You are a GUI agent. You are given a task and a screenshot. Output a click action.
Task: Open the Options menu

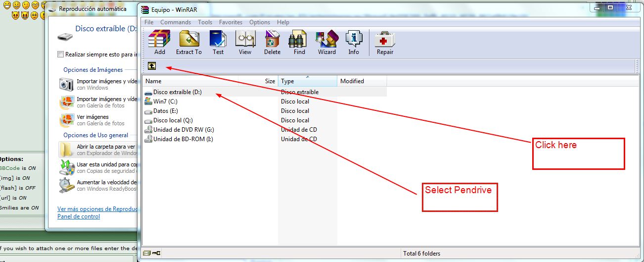259,22
